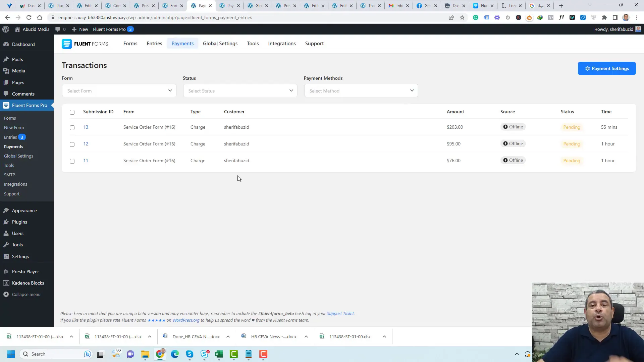Click Collapse menu arrow icon
This screenshot has width=644, height=362.
pyautogui.click(x=6, y=294)
